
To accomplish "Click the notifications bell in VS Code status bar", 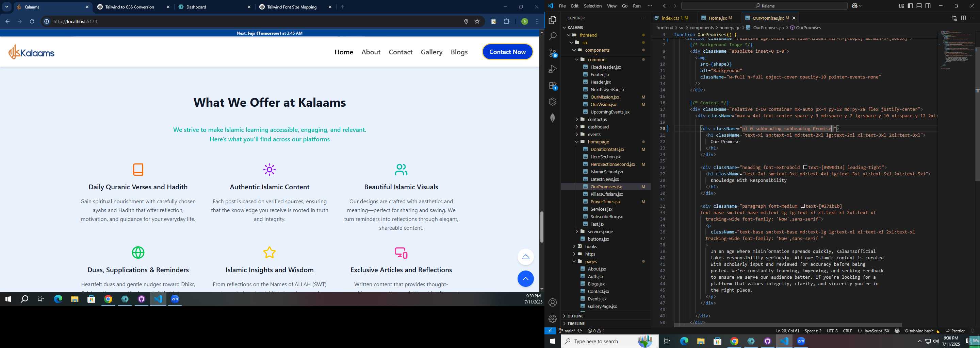I will pos(973,331).
